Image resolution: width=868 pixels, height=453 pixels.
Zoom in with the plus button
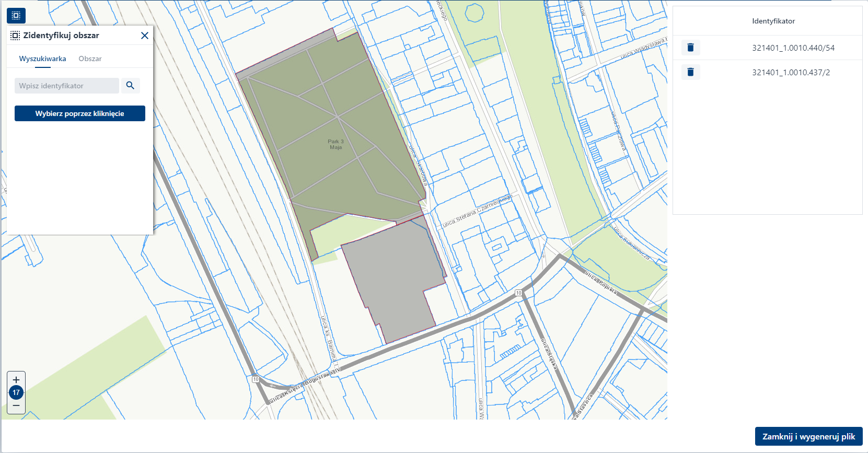click(16, 380)
